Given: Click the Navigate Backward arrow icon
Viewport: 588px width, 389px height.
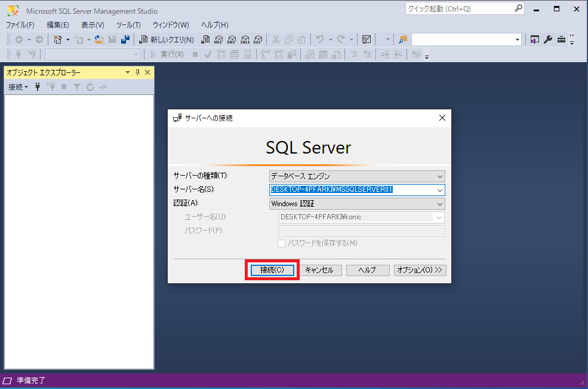Looking at the screenshot, I should (x=20, y=39).
